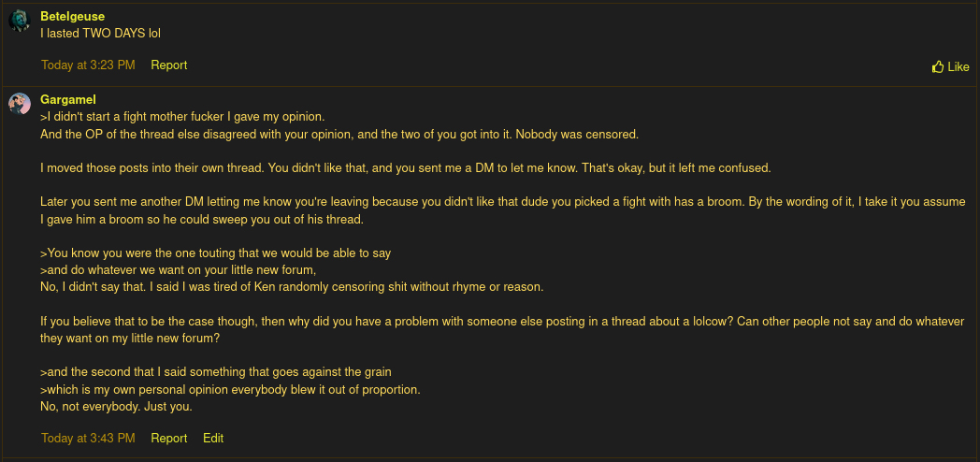Open the 'Today at 3:43 PM' permalink
Viewport: 980px width, 462px height.
coord(88,438)
